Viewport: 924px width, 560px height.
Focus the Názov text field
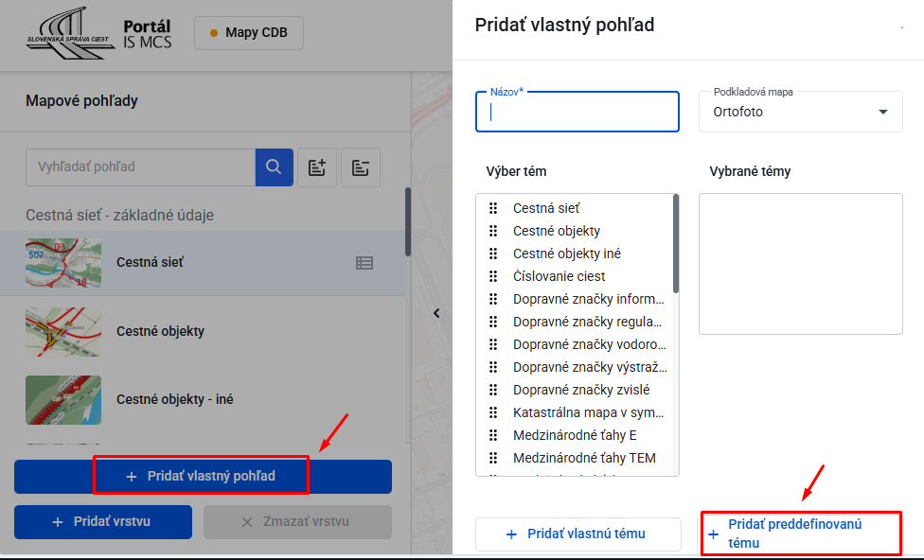click(x=577, y=112)
